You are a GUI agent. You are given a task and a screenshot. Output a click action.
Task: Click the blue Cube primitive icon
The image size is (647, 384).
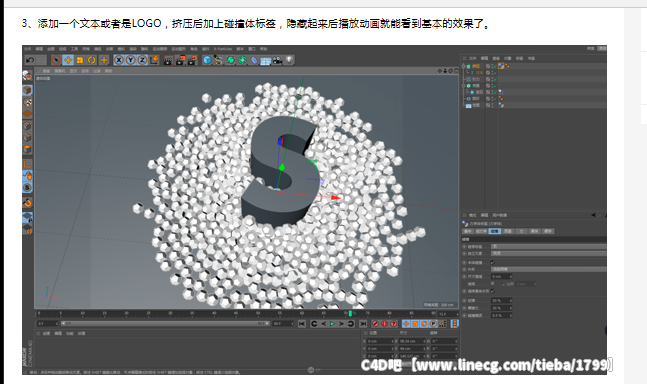(x=207, y=60)
